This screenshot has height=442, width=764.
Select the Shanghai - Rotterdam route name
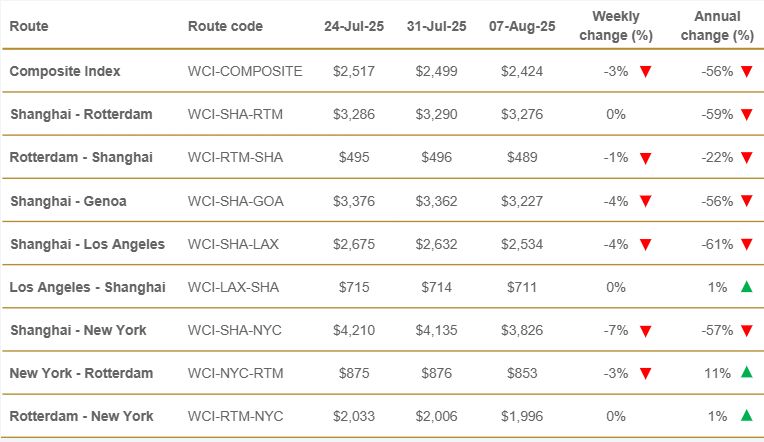coord(81,115)
